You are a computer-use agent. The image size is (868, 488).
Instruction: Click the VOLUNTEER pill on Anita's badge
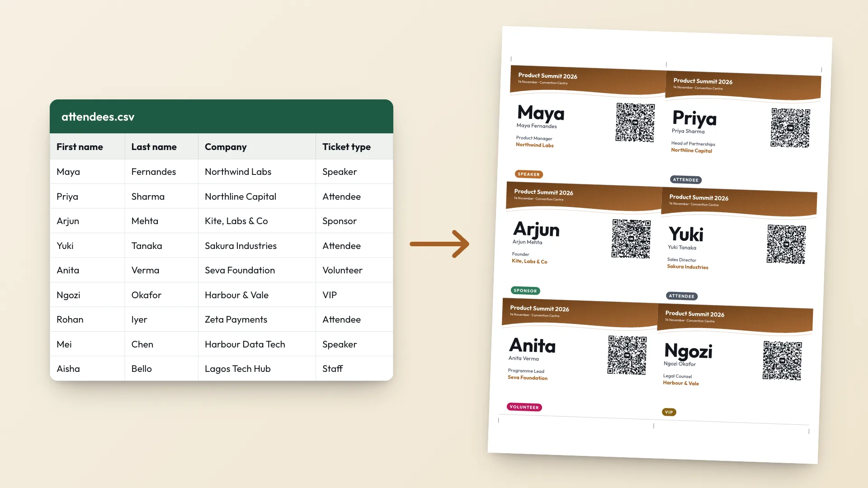coord(524,407)
